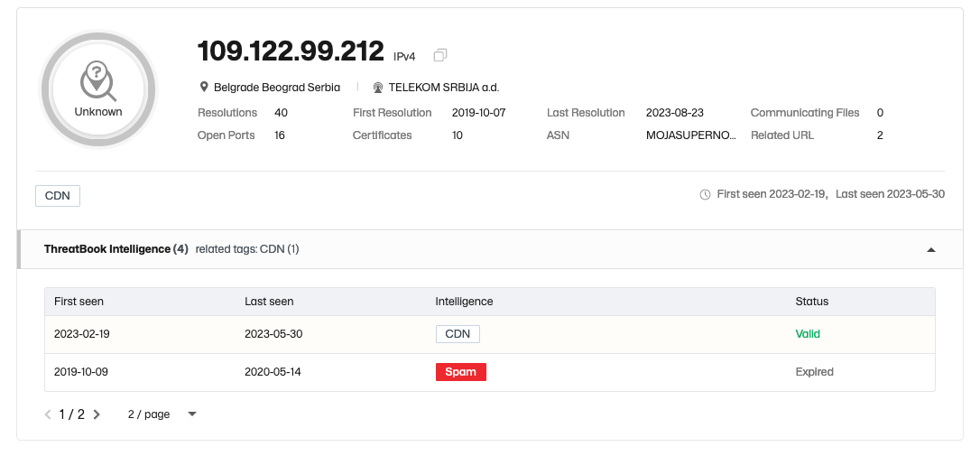Collapse the ThreatBook Intelligence section arrow
This screenshot has height=456, width=980.
pyautogui.click(x=931, y=249)
